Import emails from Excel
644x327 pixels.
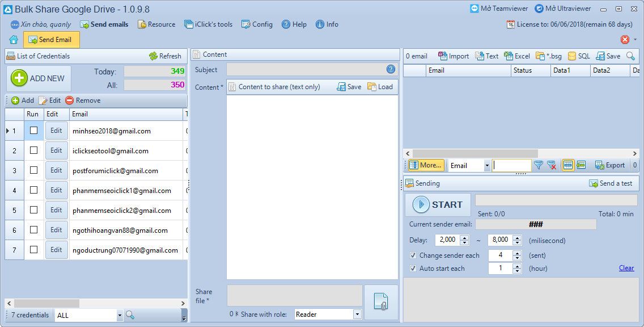coord(516,56)
